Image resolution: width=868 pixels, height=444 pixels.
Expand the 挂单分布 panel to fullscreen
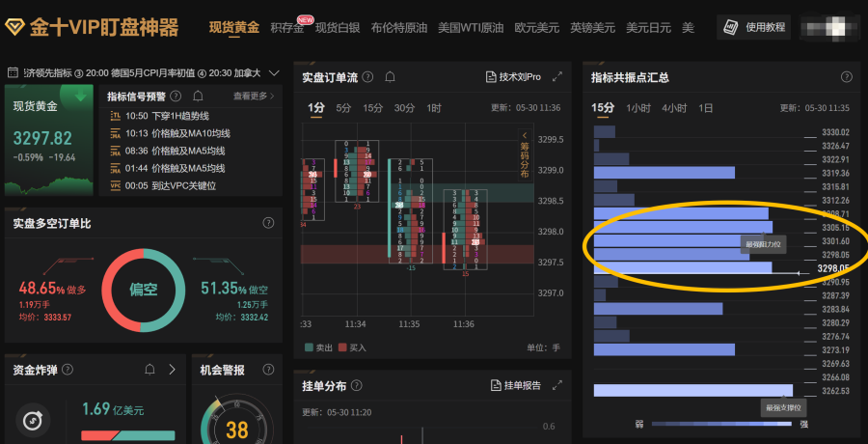pyautogui.click(x=557, y=385)
